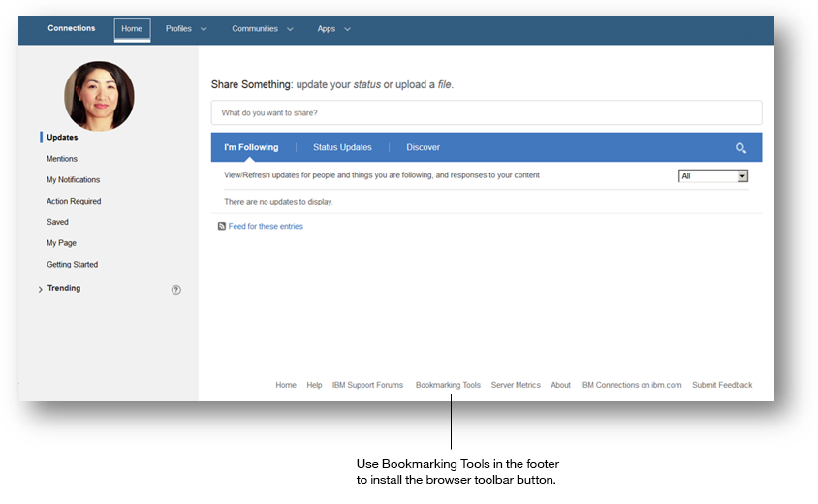This screenshot has height=504, width=818.
Task: Open Mentions in the sidebar
Action: [62, 159]
